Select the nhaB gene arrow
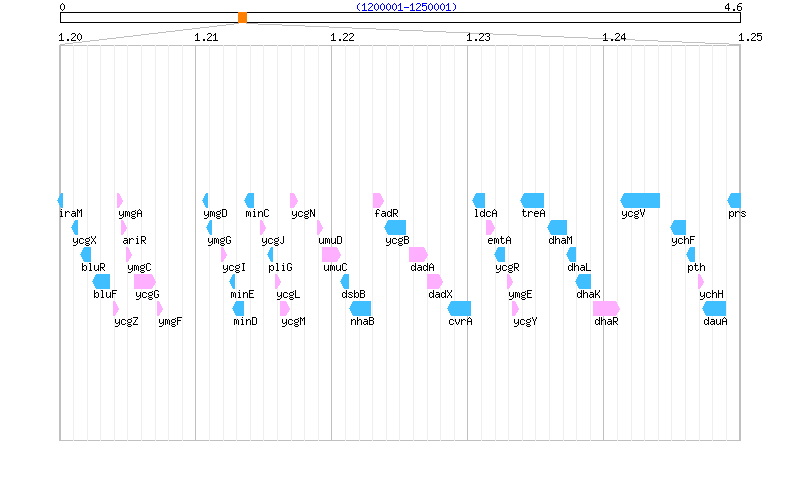Screen dimensions: 800x500 (x=362, y=308)
